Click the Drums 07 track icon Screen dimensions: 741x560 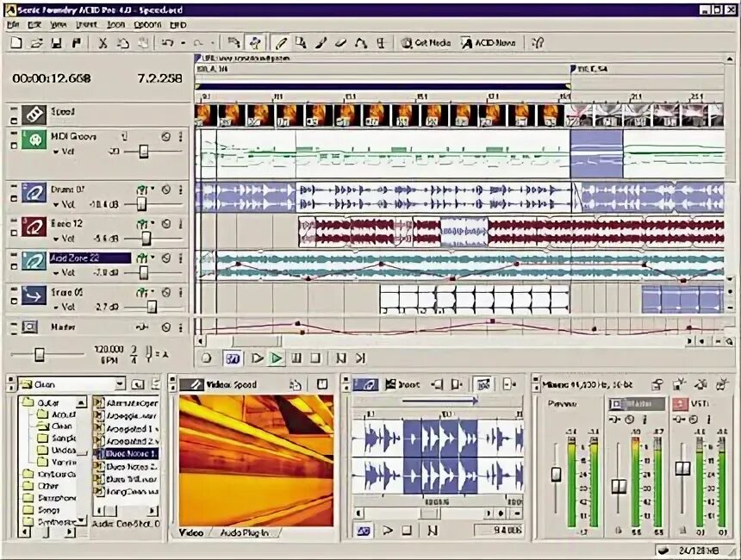[34, 193]
